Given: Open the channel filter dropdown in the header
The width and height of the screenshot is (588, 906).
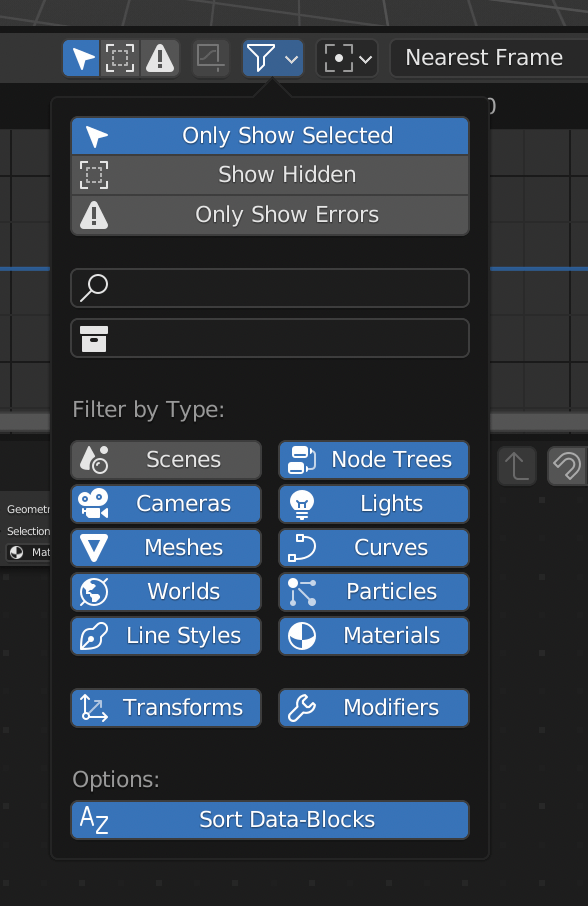Looking at the screenshot, I should pyautogui.click(x=272, y=57).
